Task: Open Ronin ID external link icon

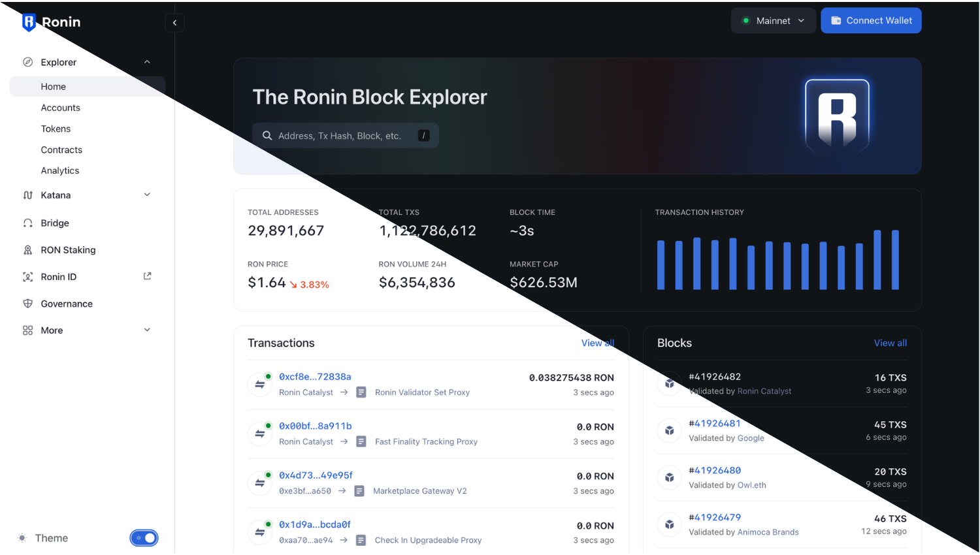Action: pyautogui.click(x=147, y=276)
